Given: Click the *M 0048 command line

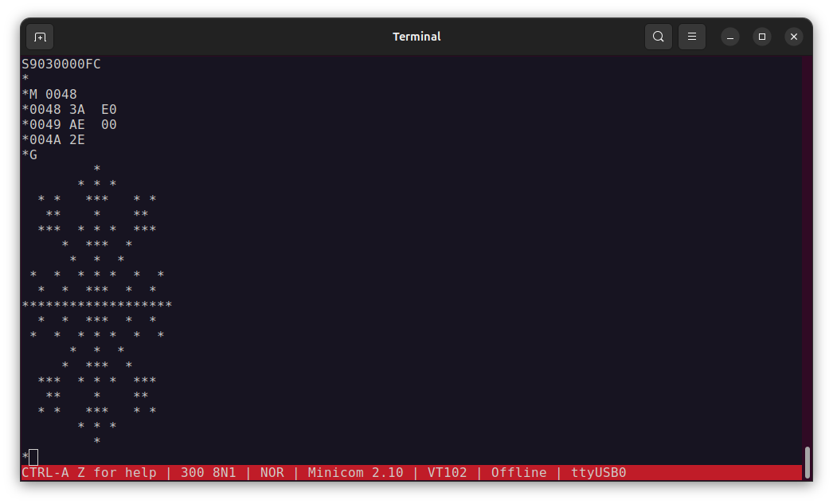Looking at the screenshot, I should [49, 95].
